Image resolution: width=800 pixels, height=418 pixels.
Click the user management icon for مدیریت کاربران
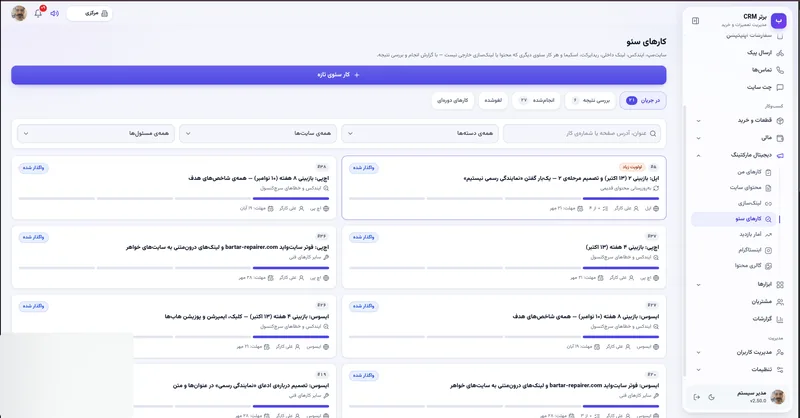[780, 352]
